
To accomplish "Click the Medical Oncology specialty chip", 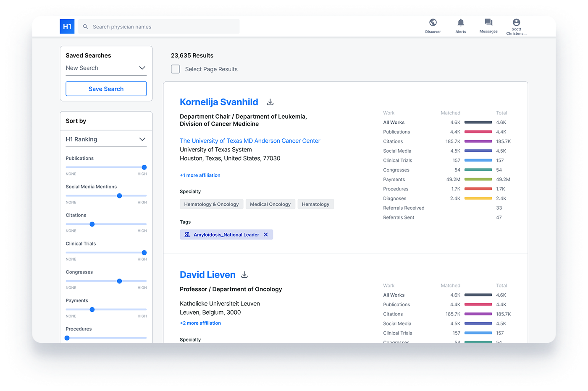I will pos(270,204).
